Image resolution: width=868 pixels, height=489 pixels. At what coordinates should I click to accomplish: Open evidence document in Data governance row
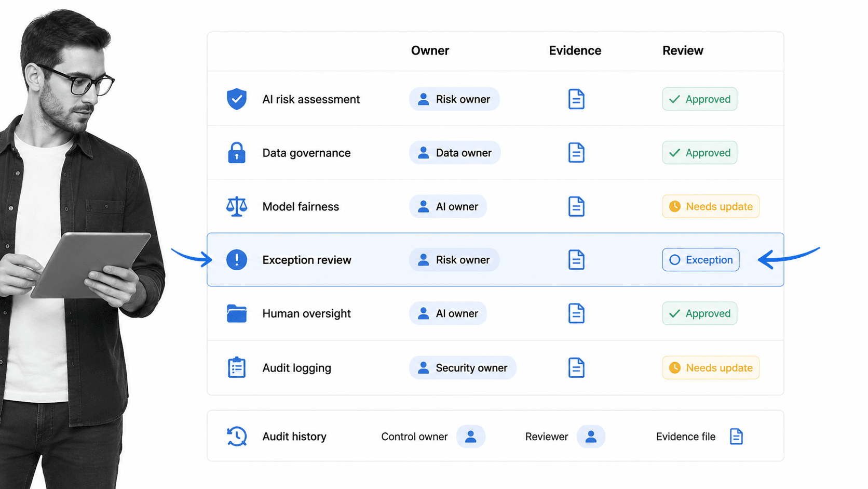coord(576,153)
